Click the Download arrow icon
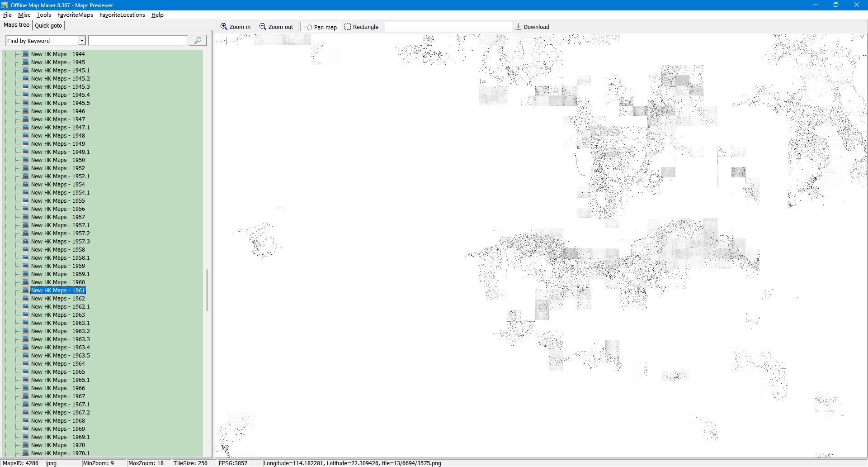The image size is (868, 467). 519,27
